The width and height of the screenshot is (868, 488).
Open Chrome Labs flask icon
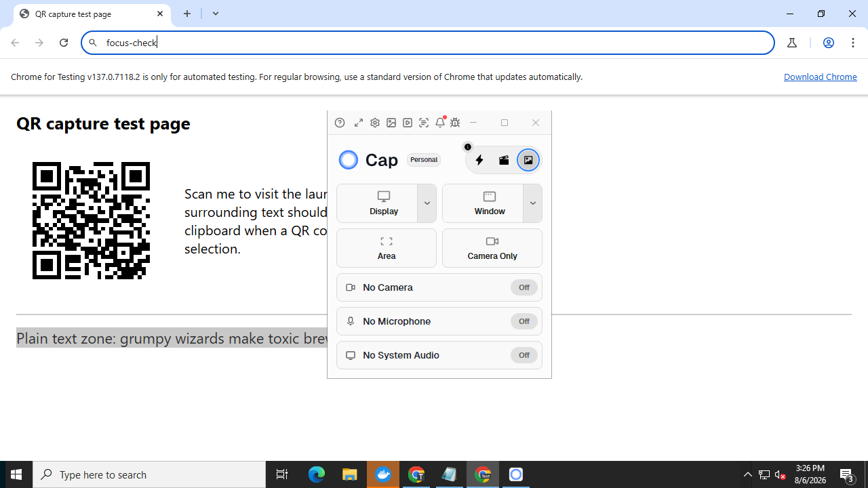pyautogui.click(x=792, y=43)
